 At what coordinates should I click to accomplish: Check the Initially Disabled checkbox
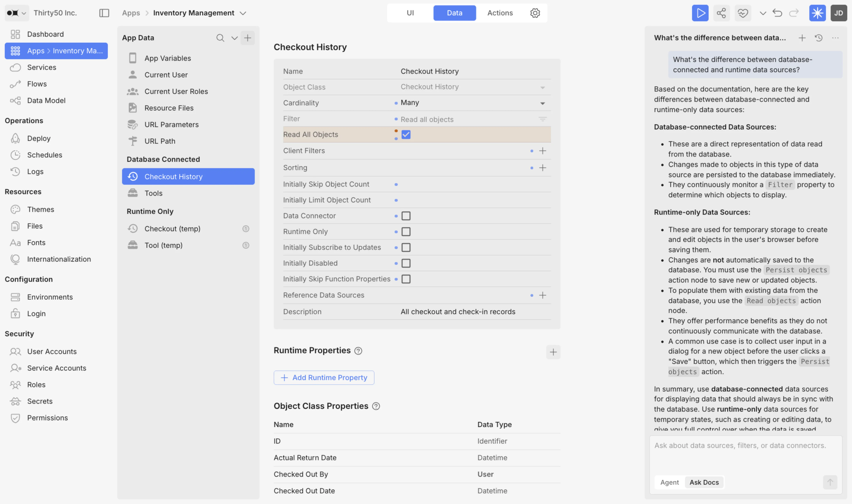click(406, 263)
